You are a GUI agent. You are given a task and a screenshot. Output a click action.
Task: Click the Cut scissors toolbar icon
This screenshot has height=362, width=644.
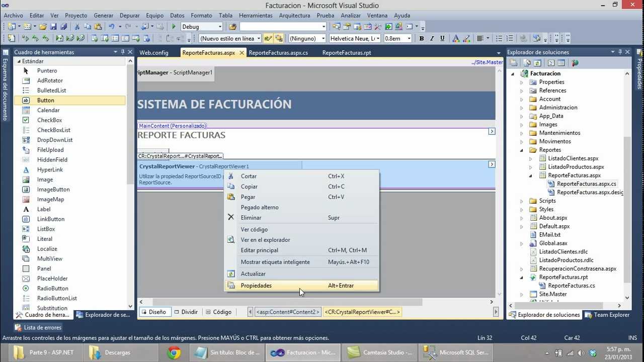tap(77, 27)
